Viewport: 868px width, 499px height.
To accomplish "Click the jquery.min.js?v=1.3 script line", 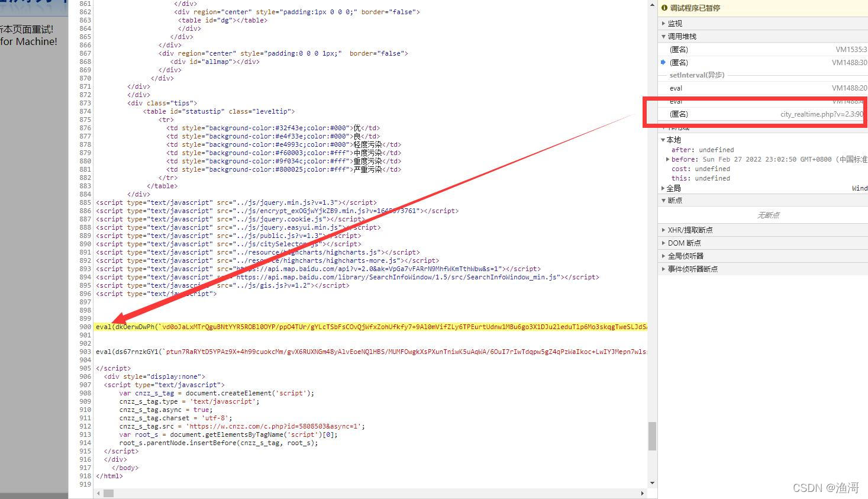I will pyautogui.click(x=236, y=203).
